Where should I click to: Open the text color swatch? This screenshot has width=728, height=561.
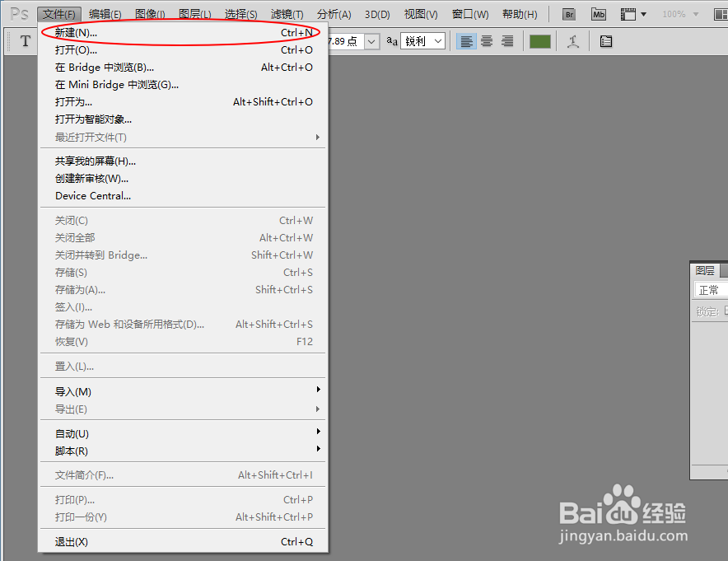[540, 42]
